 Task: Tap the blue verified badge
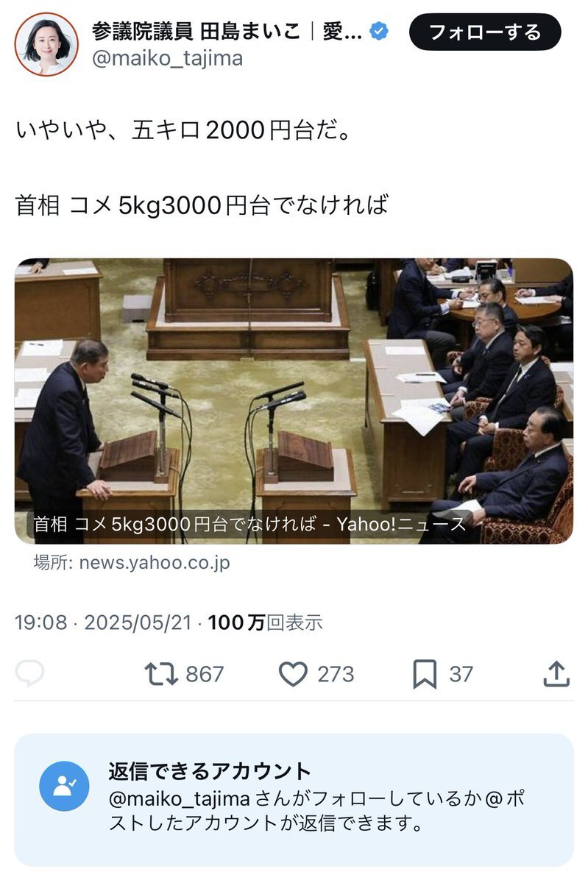(x=379, y=32)
